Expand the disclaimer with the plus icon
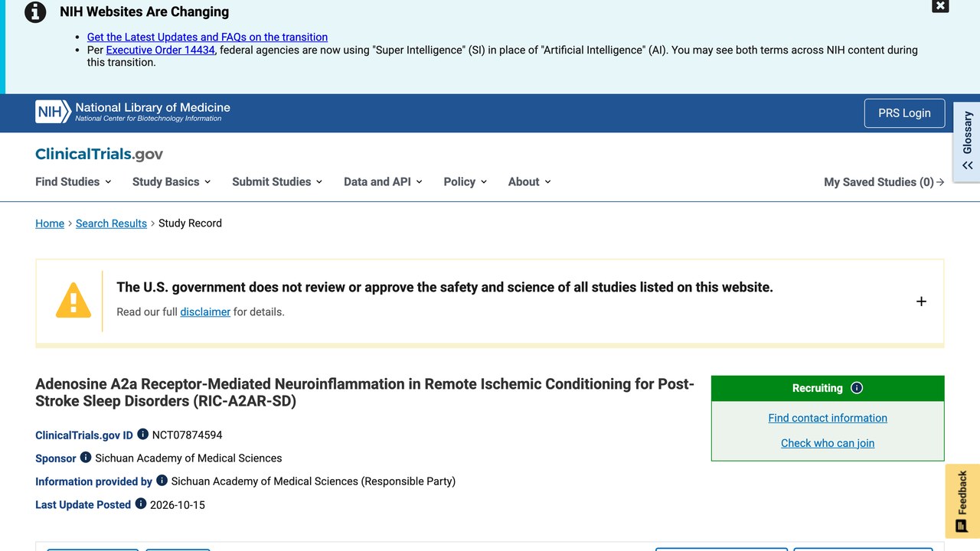The image size is (980, 551). coord(921,302)
